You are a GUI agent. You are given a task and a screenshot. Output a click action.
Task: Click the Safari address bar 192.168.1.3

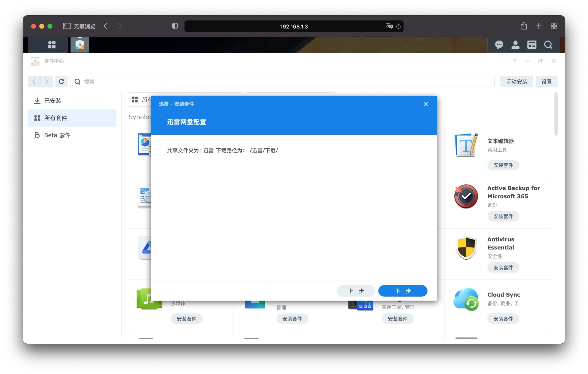click(x=294, y=26)
